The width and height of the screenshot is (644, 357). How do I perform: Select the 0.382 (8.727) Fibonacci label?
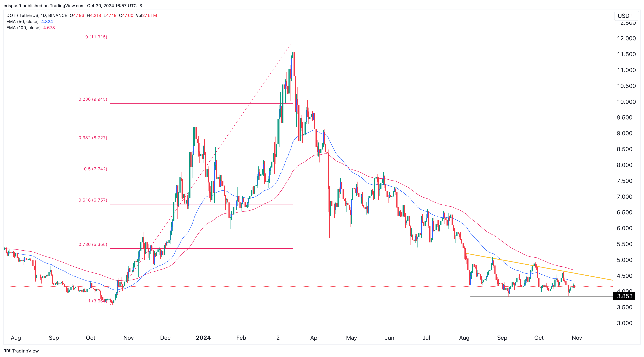[93, 138]
